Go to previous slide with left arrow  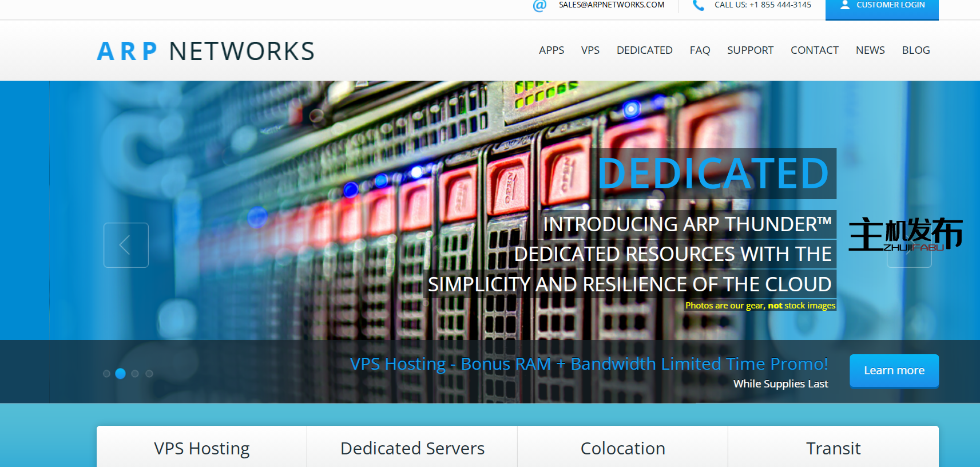[x=126, y=245]
